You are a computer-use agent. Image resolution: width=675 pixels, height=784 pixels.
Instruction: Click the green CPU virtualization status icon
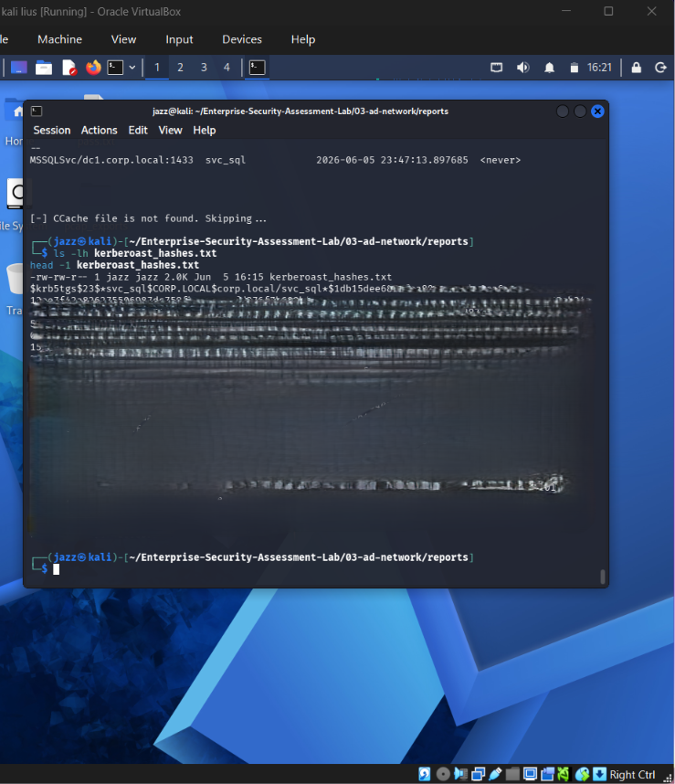(564, 774)
